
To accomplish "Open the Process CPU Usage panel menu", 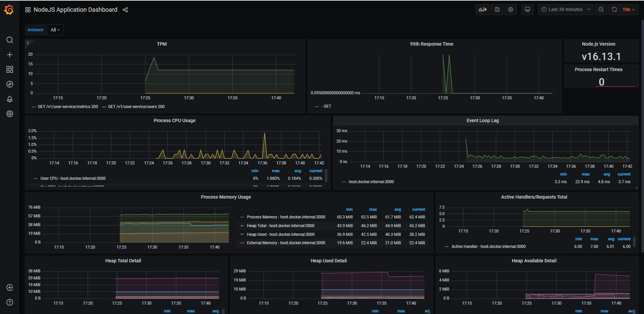I will pos(175,120).
